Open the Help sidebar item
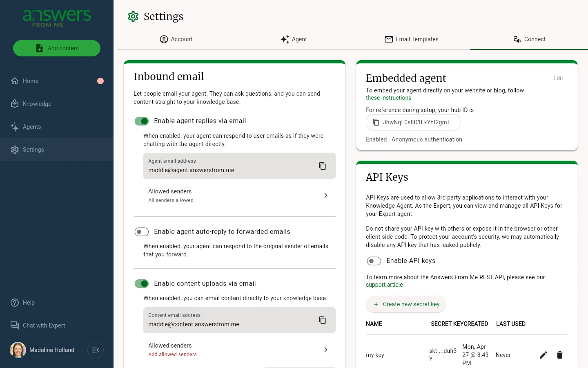This screenshot has width=588, height=368. pos(57,303)
